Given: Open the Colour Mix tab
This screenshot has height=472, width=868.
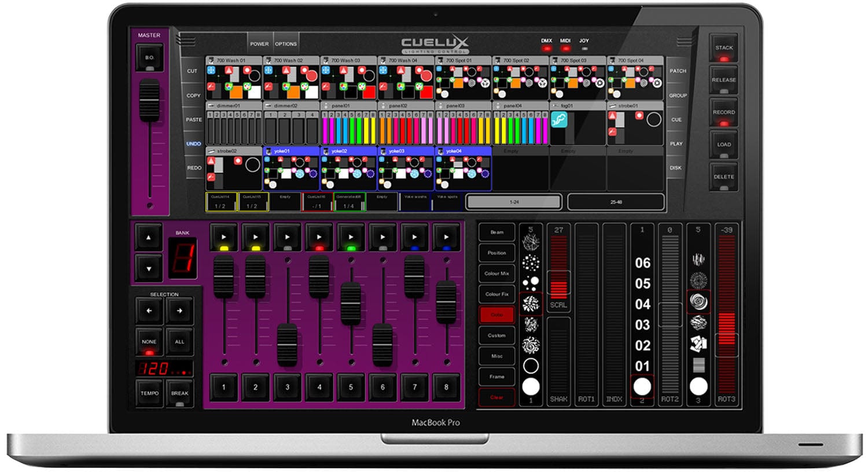Looking at the screenshot, I should pos(496,274).
